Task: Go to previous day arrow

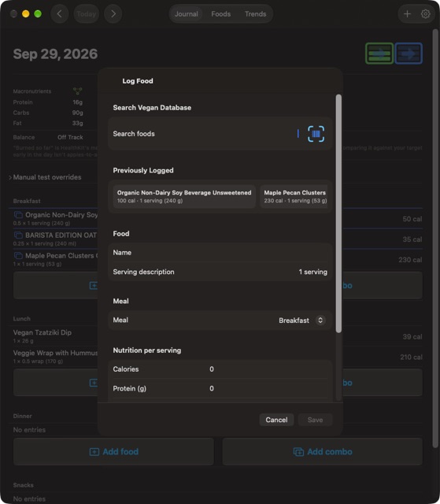Action: tap(59, 14)
